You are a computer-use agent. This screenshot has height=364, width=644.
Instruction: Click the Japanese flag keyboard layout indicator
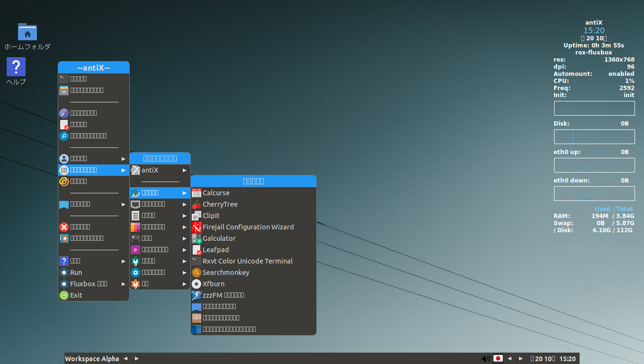click(498, 359)
